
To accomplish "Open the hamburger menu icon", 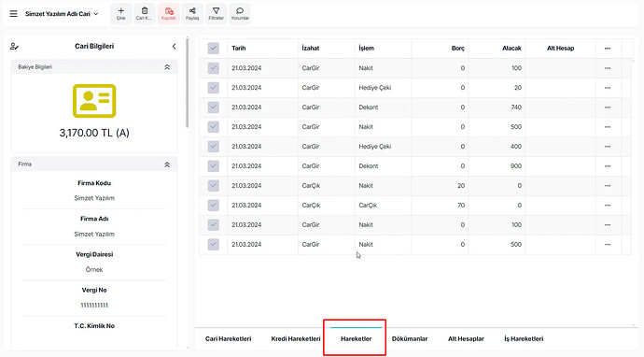I will coord(14,14).
